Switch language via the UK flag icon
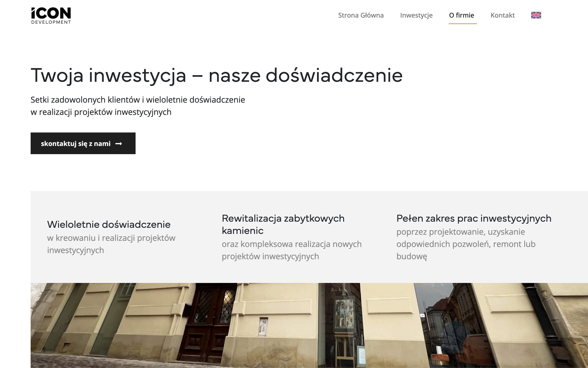 coord(536,15)
